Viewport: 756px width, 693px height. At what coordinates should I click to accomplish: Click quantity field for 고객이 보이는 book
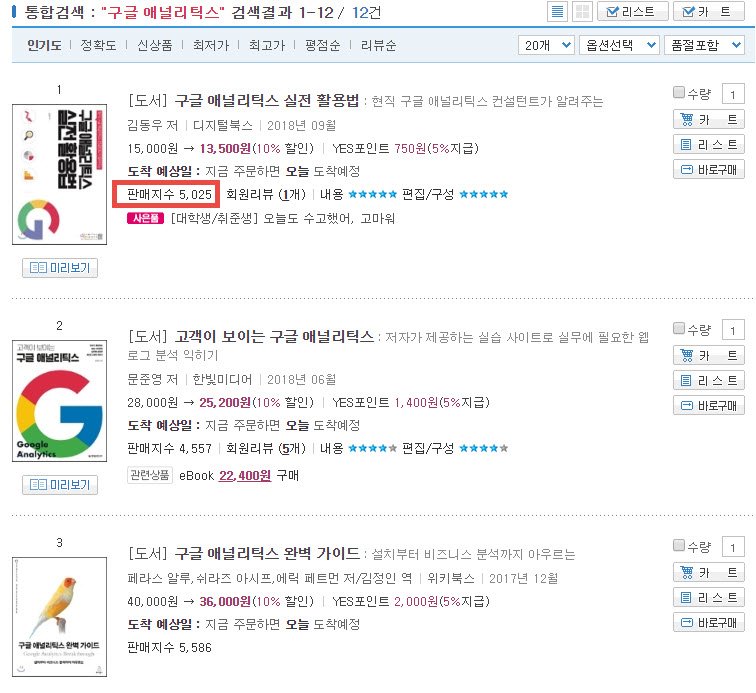pyautogui.click(x=733, y=330)
